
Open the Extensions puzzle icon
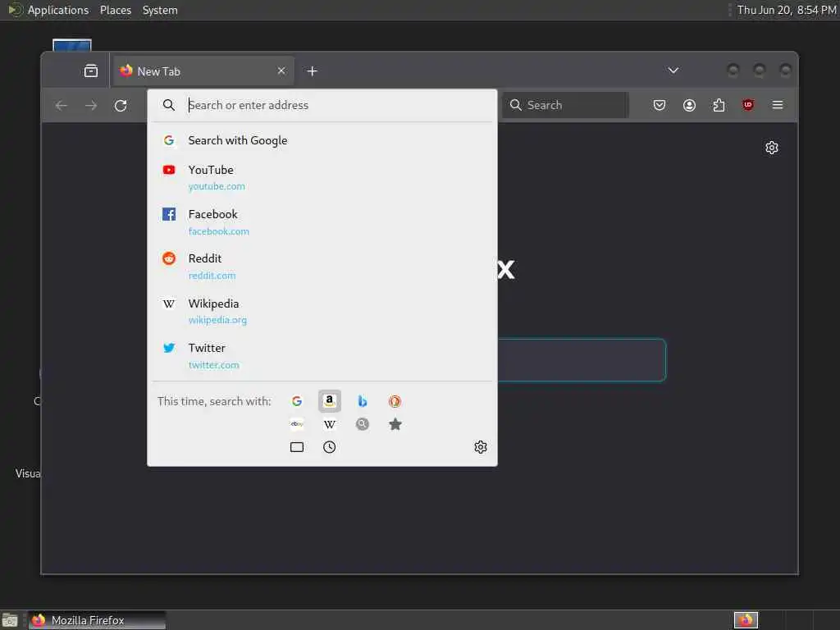pyautogui.click(x=719, y=105)
